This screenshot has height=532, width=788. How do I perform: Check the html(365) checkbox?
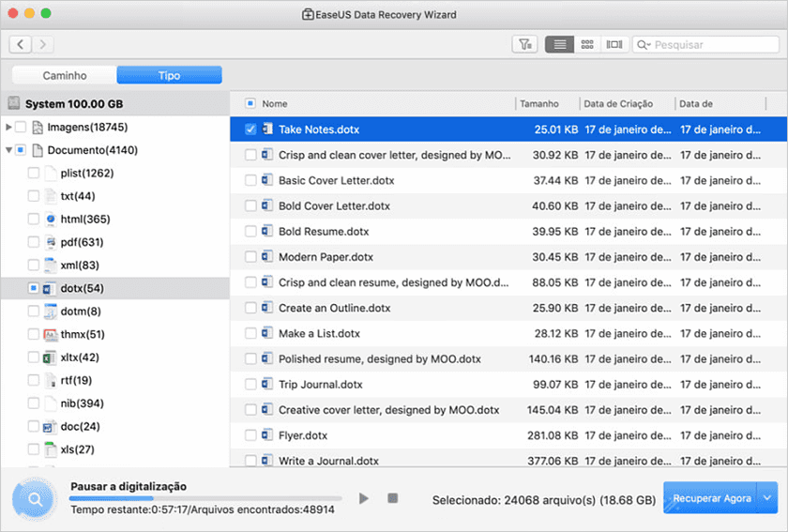33,220
